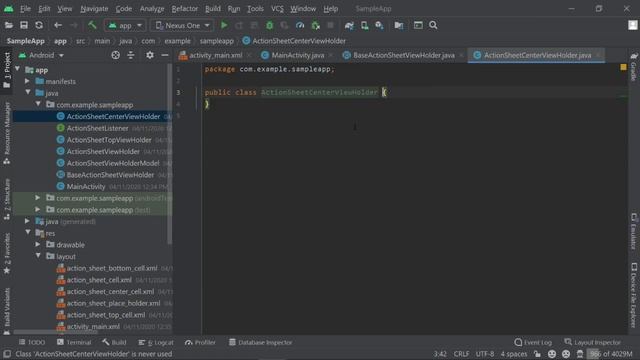This screenshot has width=640, height=360.
Task: Run the app with the green play button
Action: (x=224, y=25)
